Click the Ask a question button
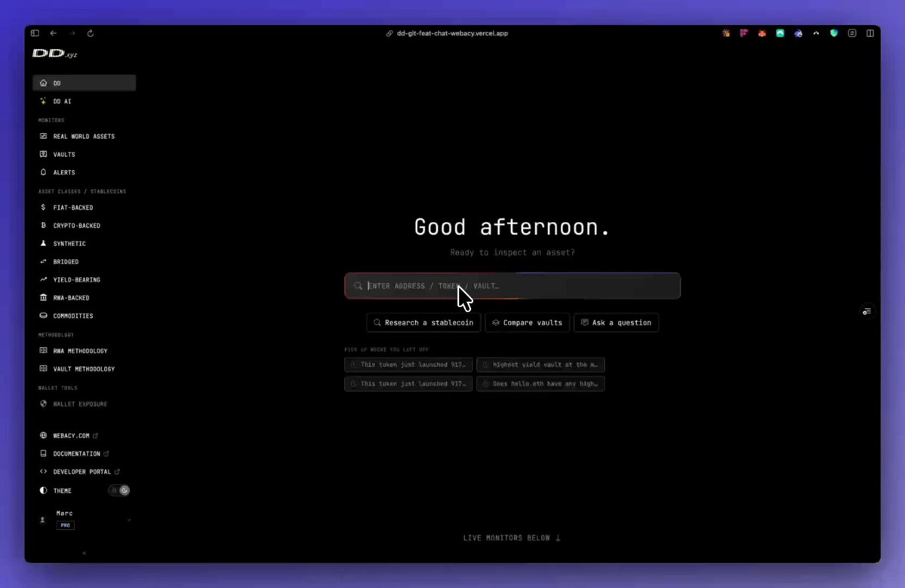Image resolution: width=905 pixels, height=588 pixels. (x=616, y=322)
